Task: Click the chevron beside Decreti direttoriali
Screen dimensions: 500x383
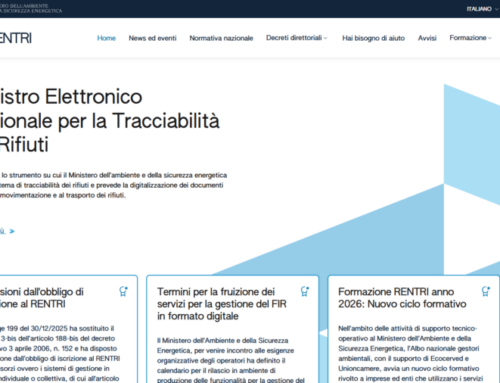Action: [x=326, y=38]
